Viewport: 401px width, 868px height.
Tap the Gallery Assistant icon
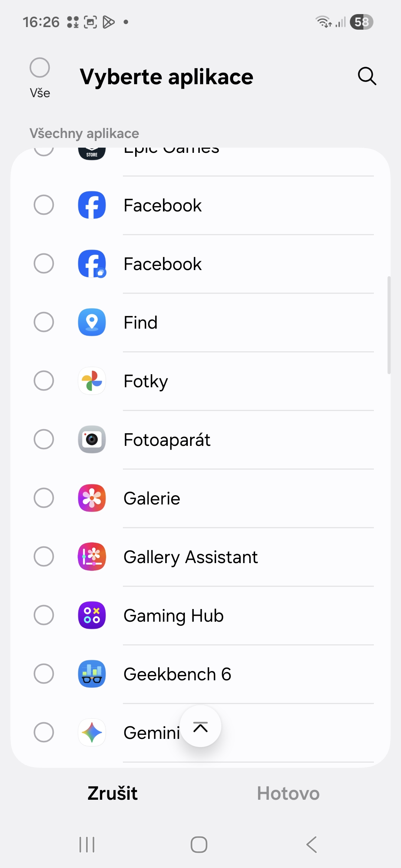click(x=92, y=557)
